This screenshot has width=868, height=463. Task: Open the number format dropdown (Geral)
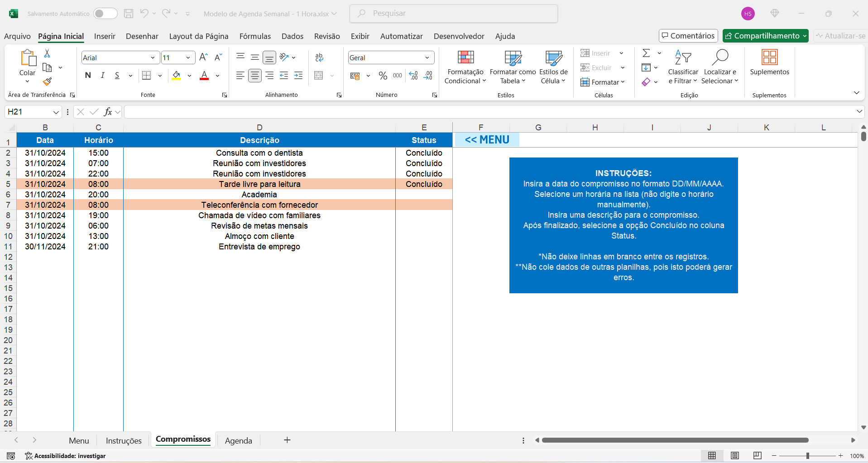pos(427,57)
